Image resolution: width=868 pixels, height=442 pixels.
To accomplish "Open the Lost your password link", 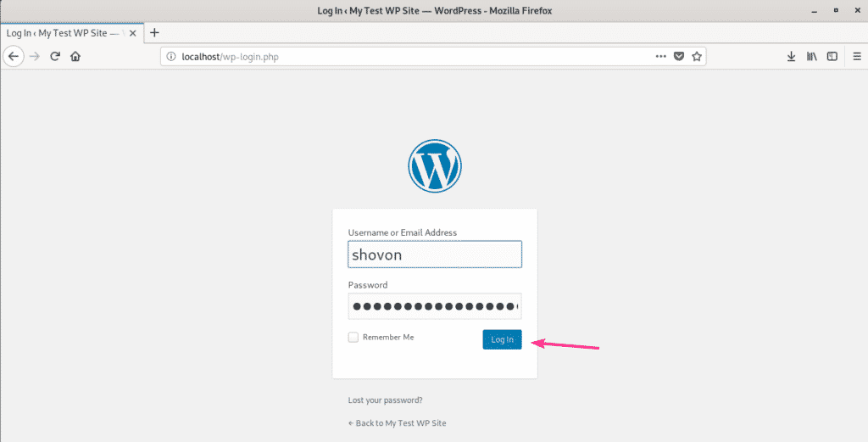I will coord(386,400).
